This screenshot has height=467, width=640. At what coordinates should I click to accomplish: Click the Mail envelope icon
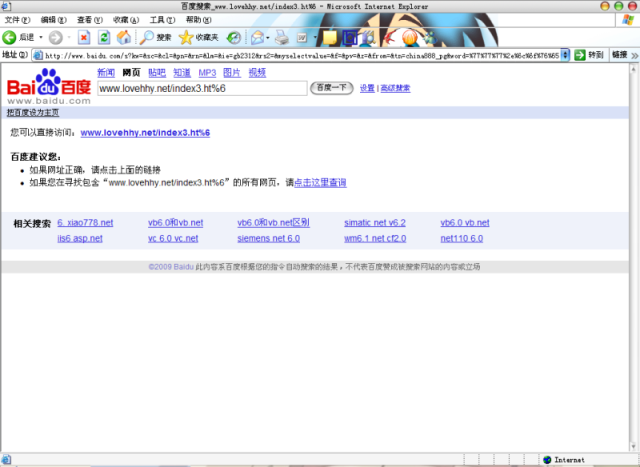click(258, 38)
